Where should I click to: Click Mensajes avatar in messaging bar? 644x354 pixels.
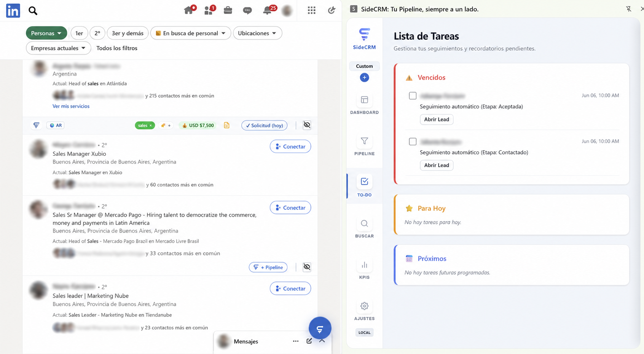[x=225, y=341]
